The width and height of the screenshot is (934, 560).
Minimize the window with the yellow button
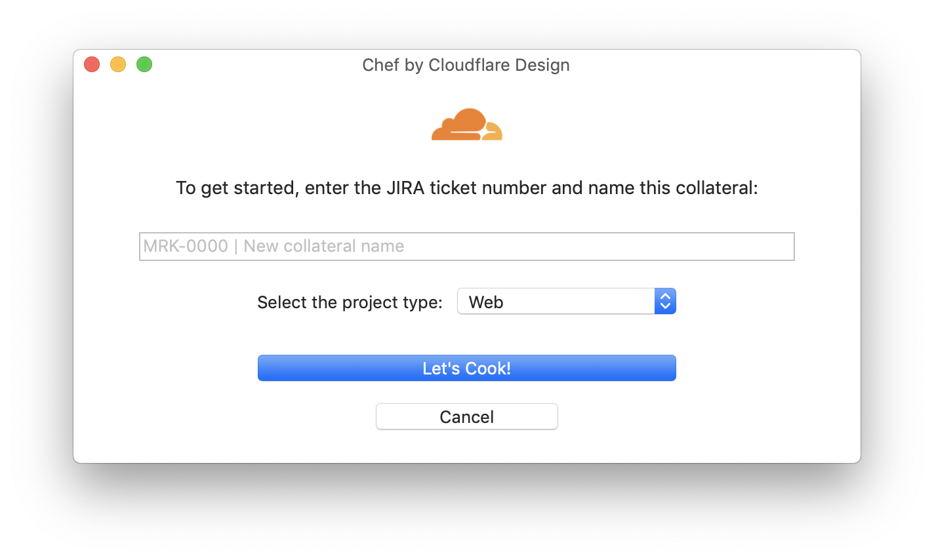[118, 64]
